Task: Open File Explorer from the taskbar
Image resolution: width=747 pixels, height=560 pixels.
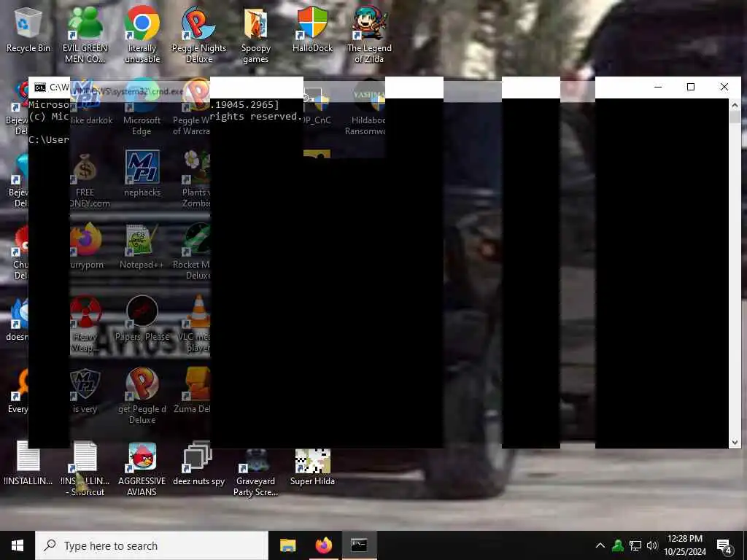Action: pyautogui.click(x=287, y=545)
